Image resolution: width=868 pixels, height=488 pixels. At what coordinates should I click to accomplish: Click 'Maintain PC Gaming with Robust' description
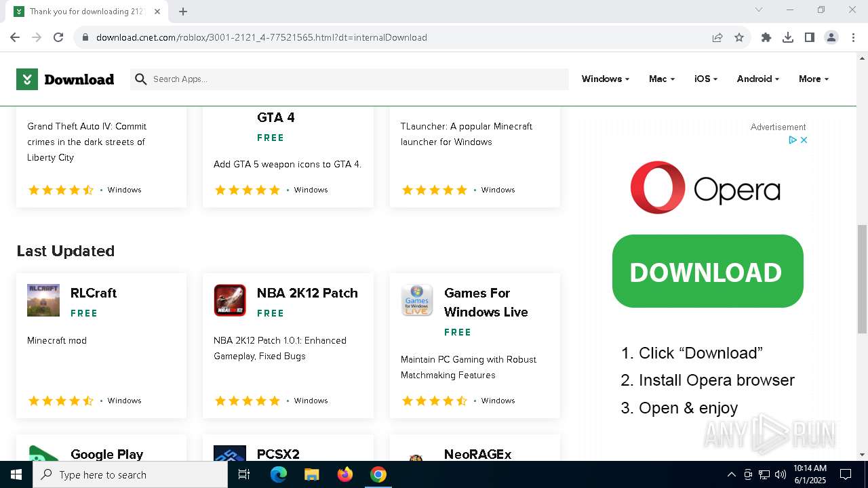469,367
